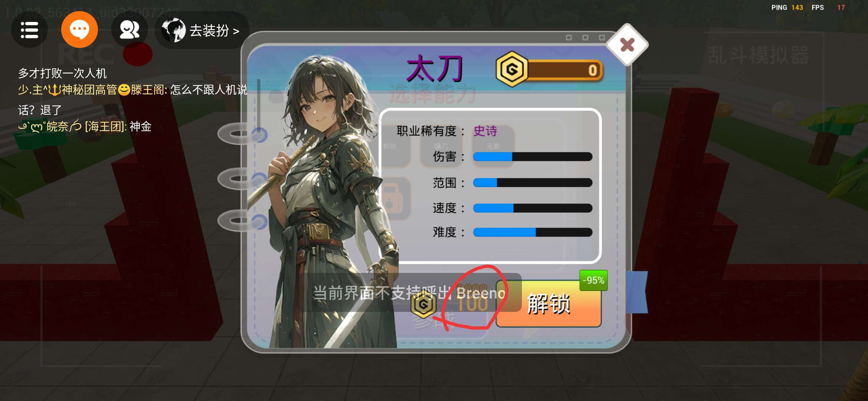Open the friends list icon
Screen dimensions: 868x401
(x=129, y=30)
